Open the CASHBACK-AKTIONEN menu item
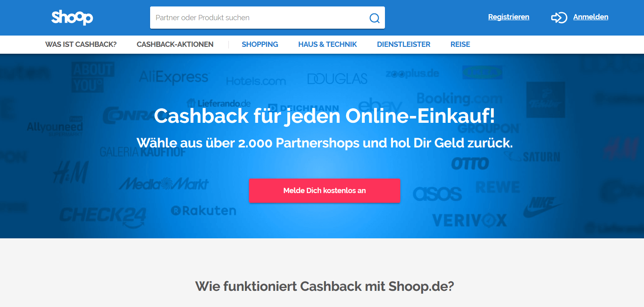644x307 pixels. (x=175, y=44)
